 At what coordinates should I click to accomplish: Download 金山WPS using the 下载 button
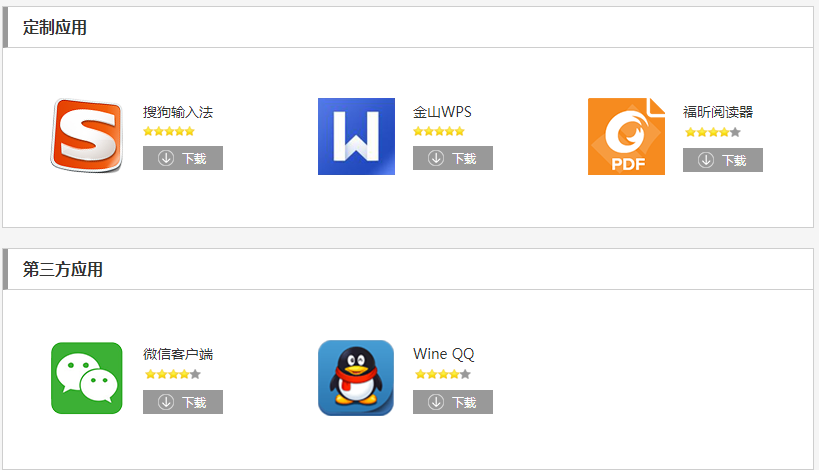click(453, 158)
